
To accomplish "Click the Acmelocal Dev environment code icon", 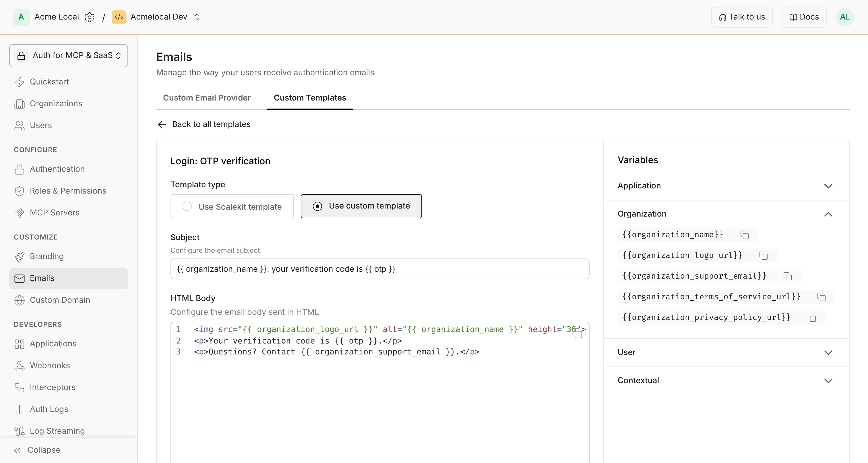I will [x=119, y=17].
